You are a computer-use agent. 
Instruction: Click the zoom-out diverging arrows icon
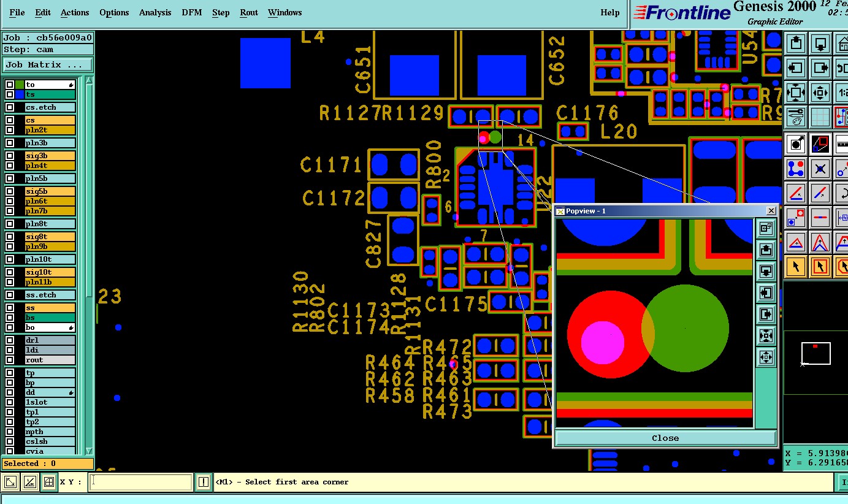(x=820, y=93)
